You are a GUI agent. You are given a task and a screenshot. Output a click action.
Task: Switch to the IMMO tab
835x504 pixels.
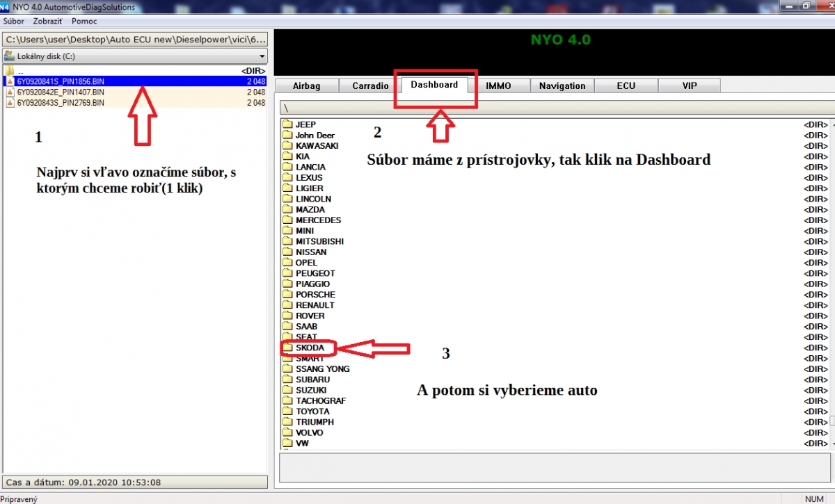pos(498,86)
